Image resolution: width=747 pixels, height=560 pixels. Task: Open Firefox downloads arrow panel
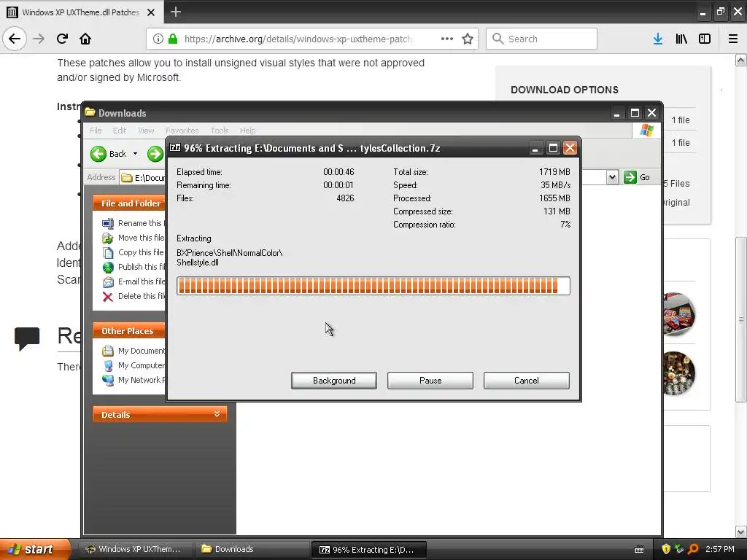point(657,39)
